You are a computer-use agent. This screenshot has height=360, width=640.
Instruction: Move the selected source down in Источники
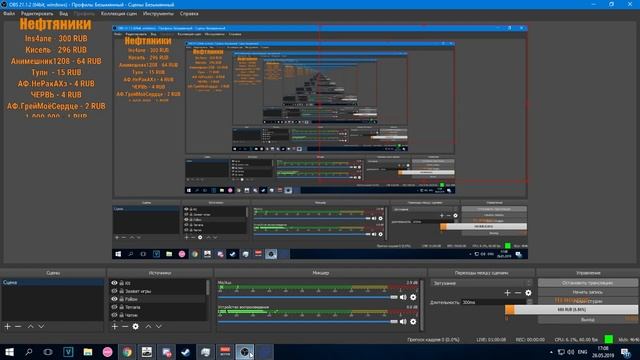pyautogui.click(x=159, y=327)
